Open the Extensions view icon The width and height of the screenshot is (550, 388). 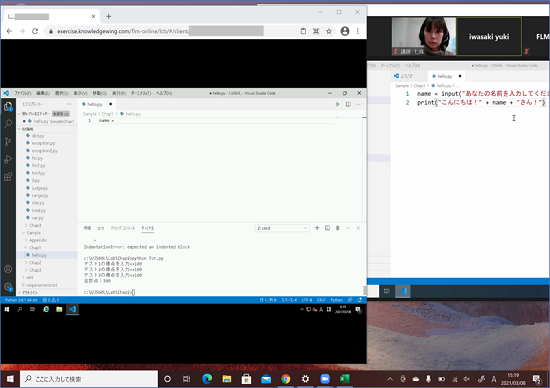click(x=8, y=176)
